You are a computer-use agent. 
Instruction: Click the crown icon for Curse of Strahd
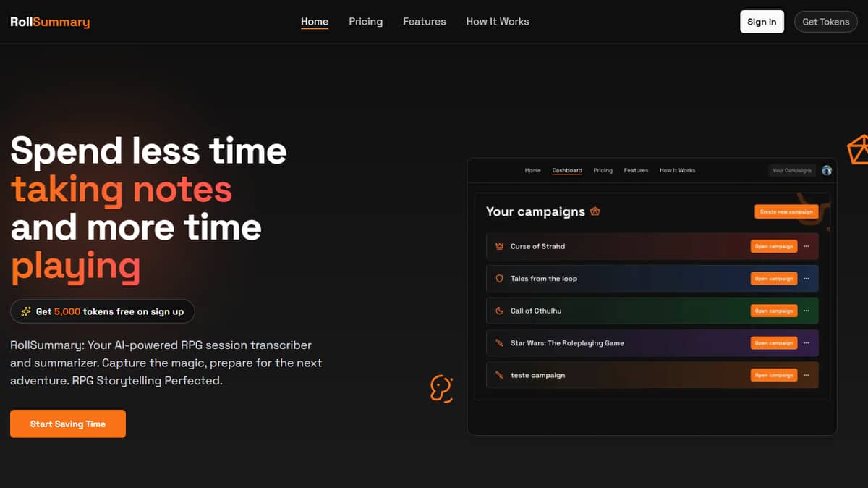click(x=499, y=247)
